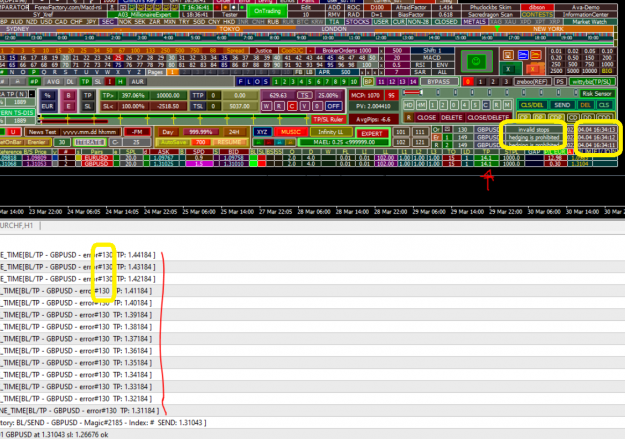Select page 1 next to Pages

[173, 72]
